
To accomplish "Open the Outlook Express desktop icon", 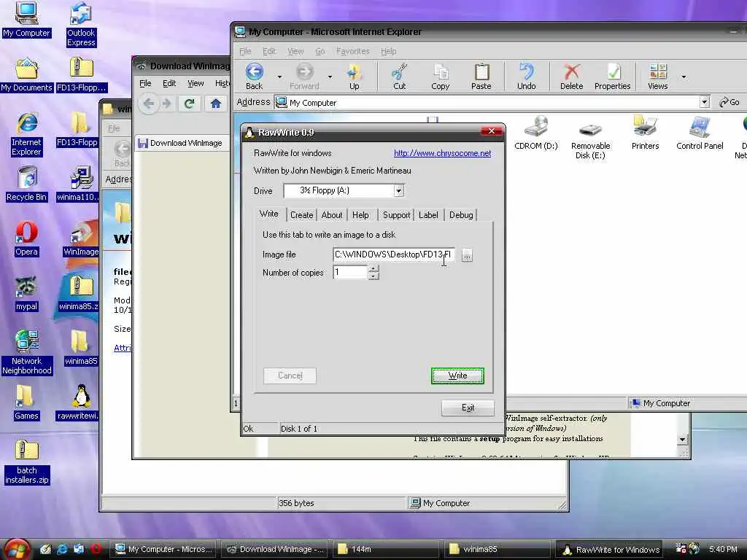I will coord(81,24).
